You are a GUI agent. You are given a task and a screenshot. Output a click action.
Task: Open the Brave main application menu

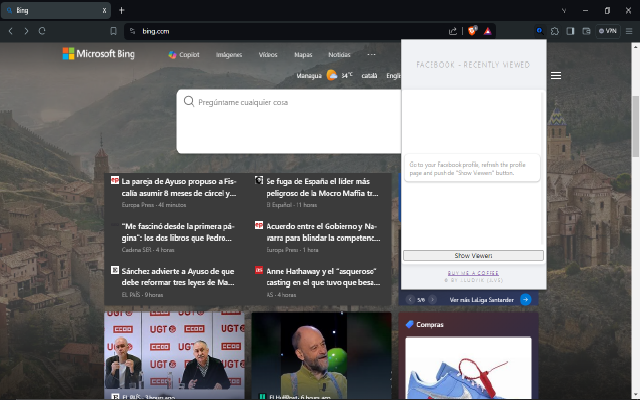point(629,31)
